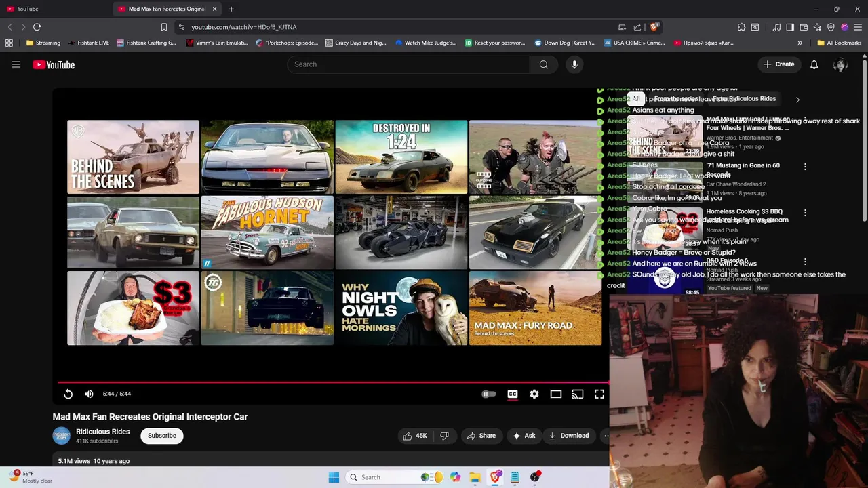The image size is (868, 488).
Task: Reload the page
Action: click(x=37, y=27)
